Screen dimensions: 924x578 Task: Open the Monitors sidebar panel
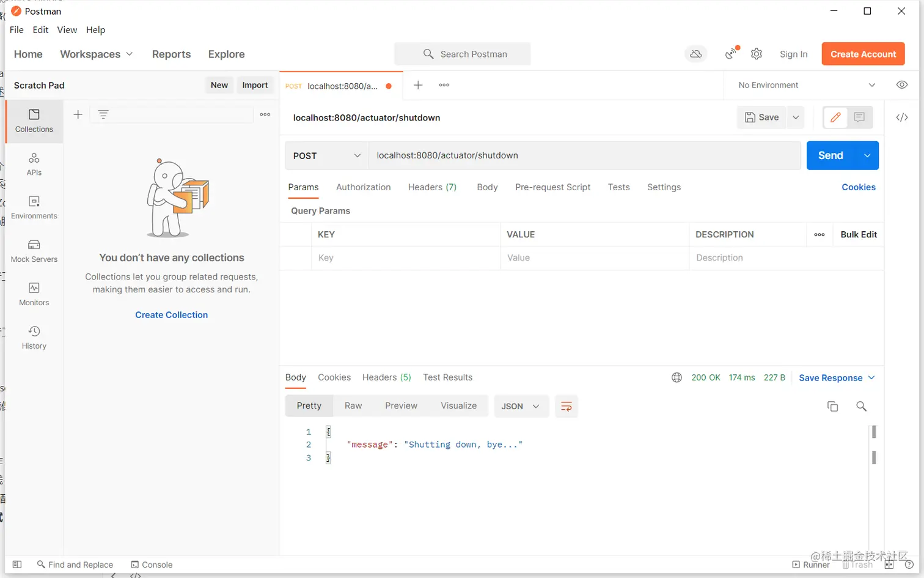(34, 295)
